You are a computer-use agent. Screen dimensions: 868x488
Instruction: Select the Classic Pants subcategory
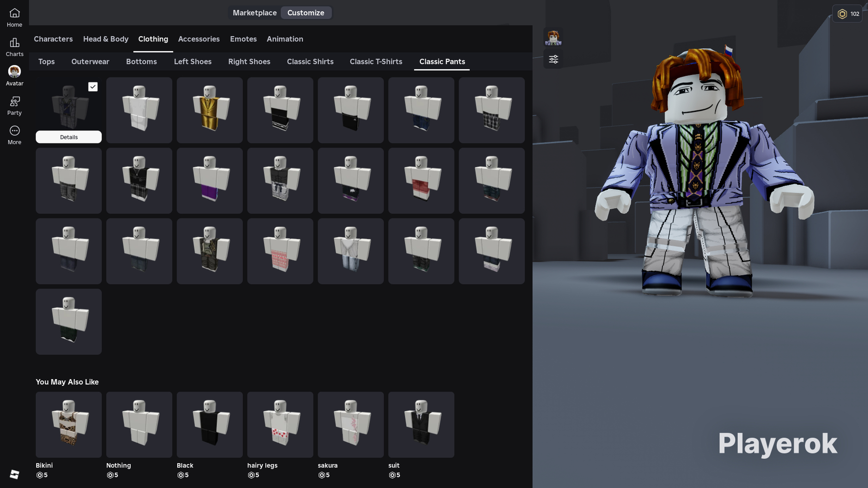(442, 61)
